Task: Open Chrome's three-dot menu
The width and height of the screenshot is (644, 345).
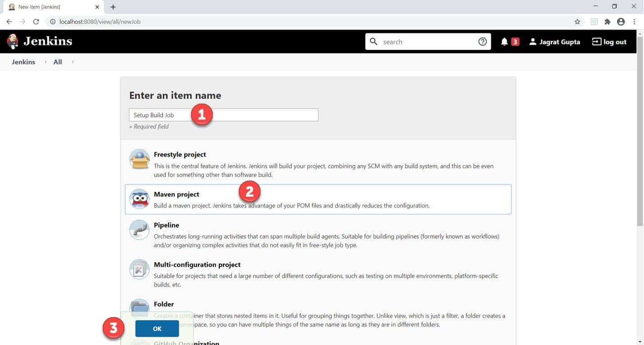Action: [634, 22]
